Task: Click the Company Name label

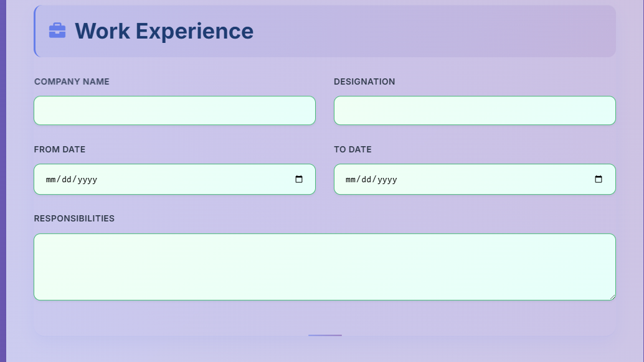Action: click(72, 81)
